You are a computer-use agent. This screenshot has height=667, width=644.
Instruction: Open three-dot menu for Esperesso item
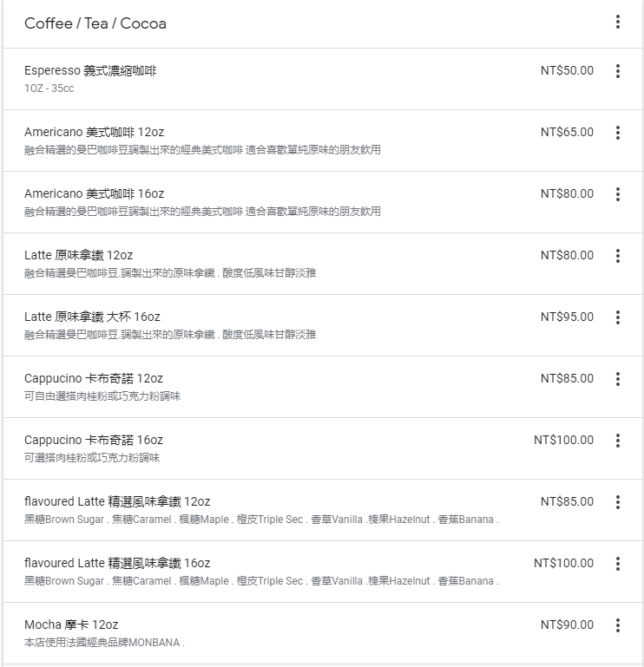pos(617,71)
